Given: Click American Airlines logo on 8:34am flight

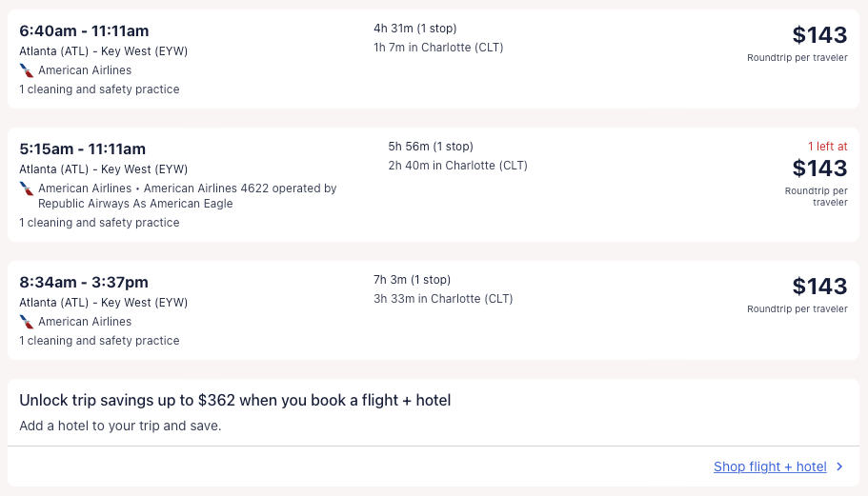Looking at the screenshot, I should [27, 322].
